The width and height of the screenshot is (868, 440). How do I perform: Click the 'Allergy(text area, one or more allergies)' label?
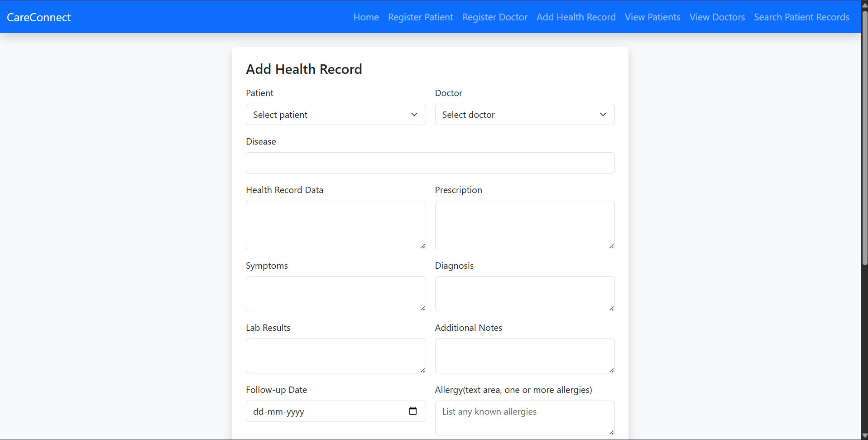coord(513,390)
